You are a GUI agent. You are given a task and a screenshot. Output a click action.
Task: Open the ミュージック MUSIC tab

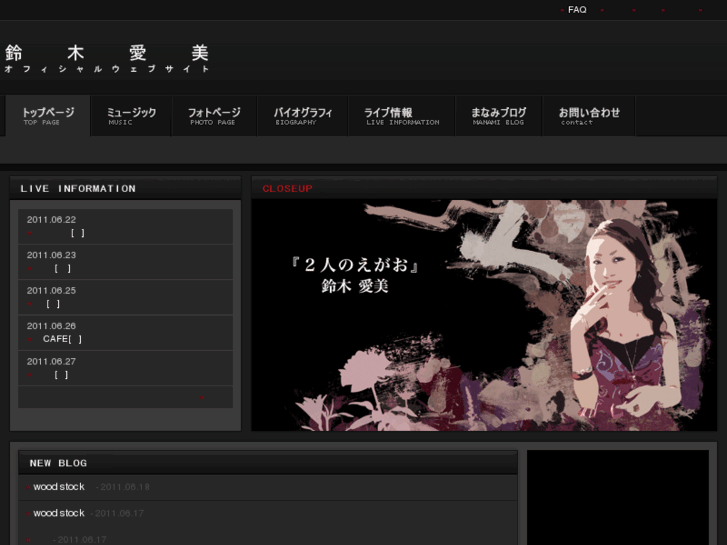[132, 116]
